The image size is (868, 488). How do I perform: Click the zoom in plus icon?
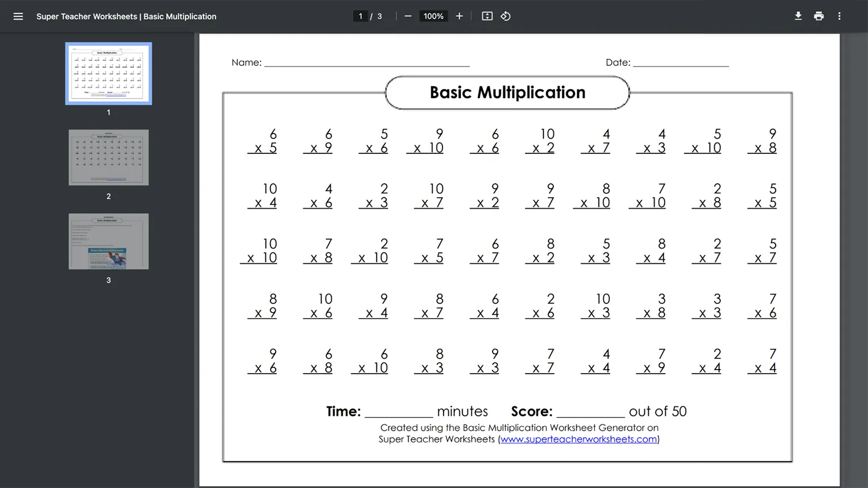coord(459,16)
